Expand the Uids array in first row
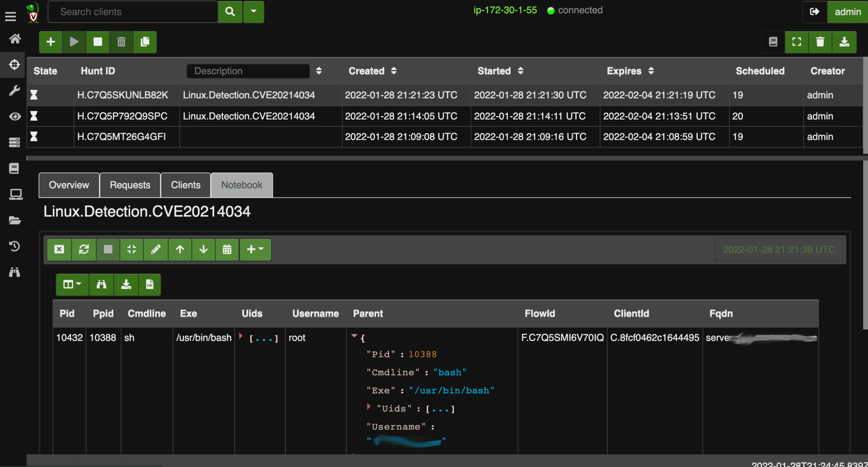868x467 pixels. pos(241,337)
